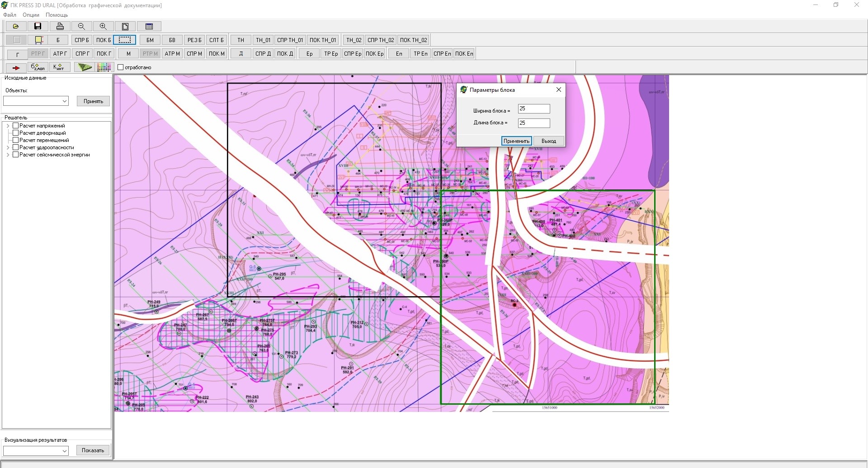Viewport: 868px width, 468px height.
Task: Apply block parameters with Применить
Action: [516, 141]
